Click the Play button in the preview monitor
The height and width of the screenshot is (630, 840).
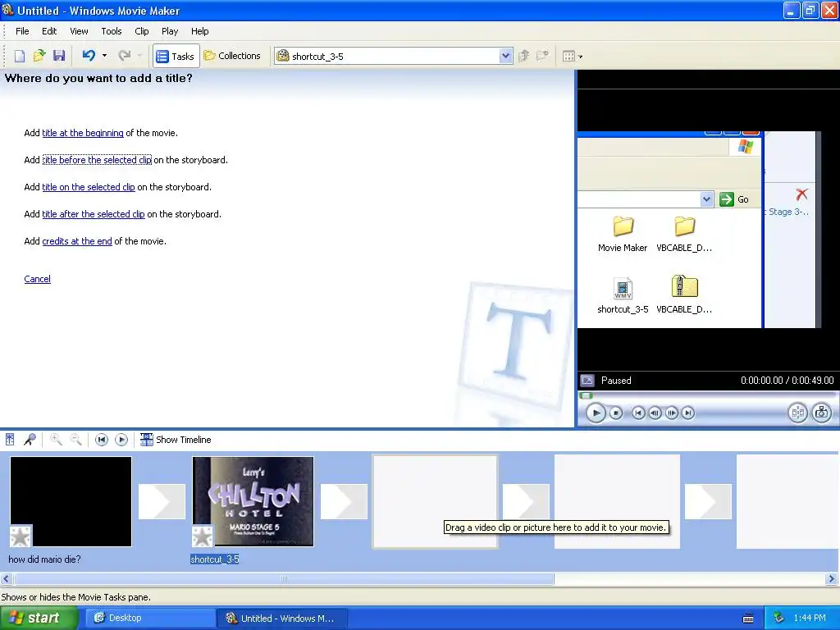coord(596,413)
